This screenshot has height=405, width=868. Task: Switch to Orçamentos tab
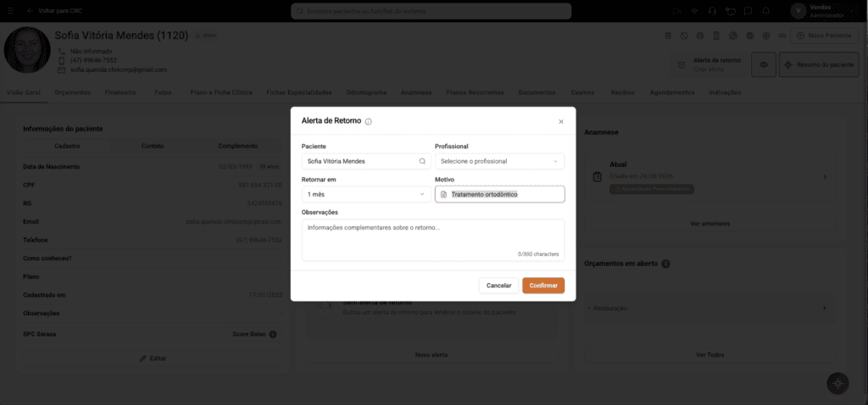point(73,92)
